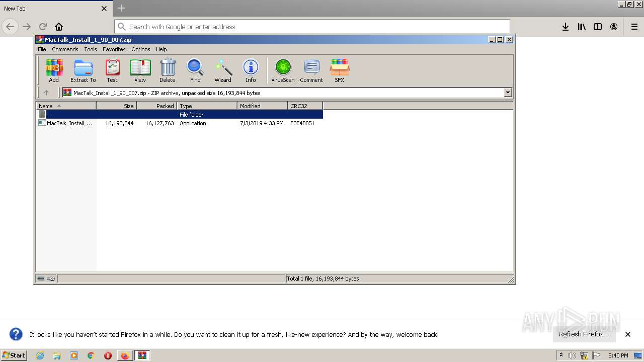Open Firefox hamburger menu

(x=634, y=27)
